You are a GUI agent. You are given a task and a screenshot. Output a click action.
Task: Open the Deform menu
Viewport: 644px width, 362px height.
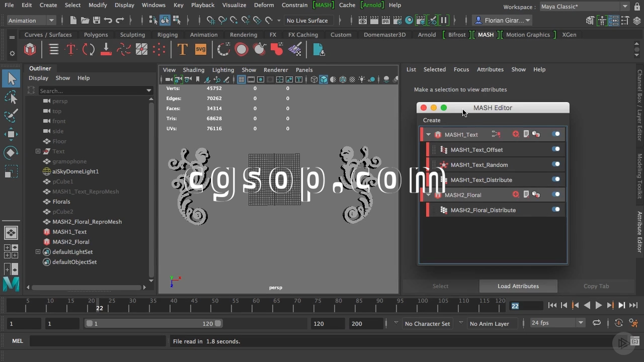point(264,5)
